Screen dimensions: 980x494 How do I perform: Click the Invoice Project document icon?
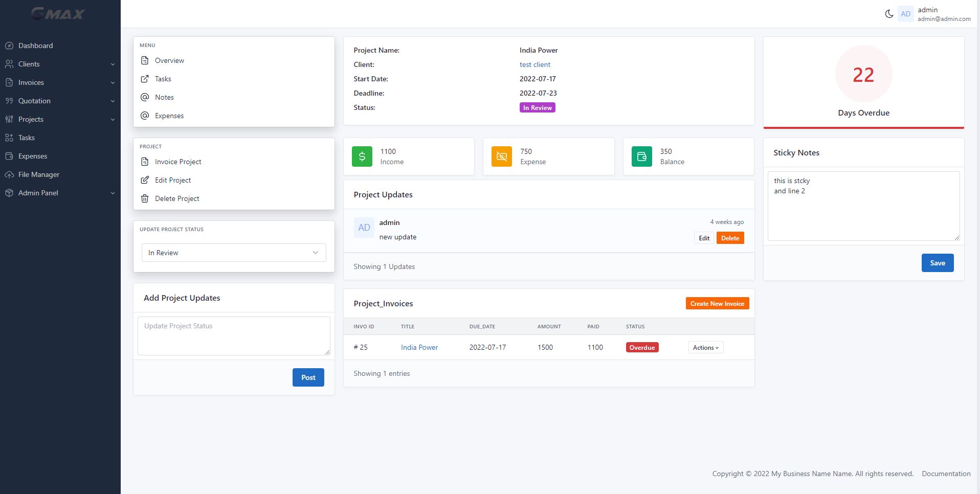point(145,162)
